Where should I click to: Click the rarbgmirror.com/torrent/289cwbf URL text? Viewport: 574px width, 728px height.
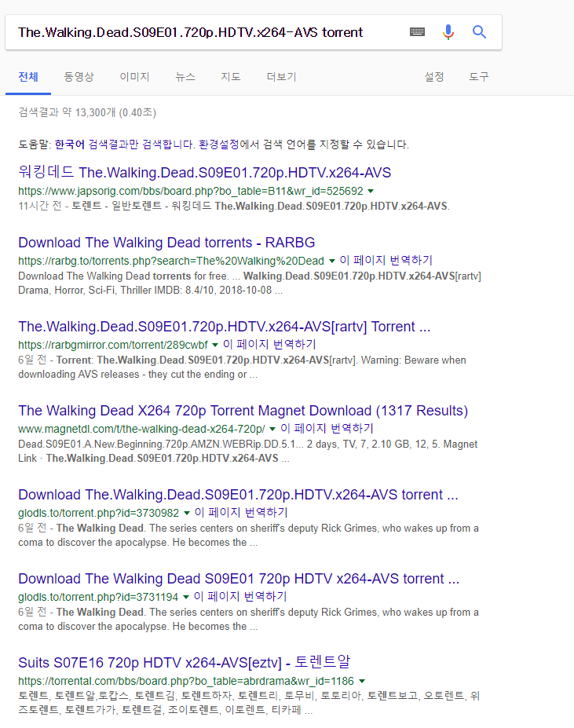point(113,345)
